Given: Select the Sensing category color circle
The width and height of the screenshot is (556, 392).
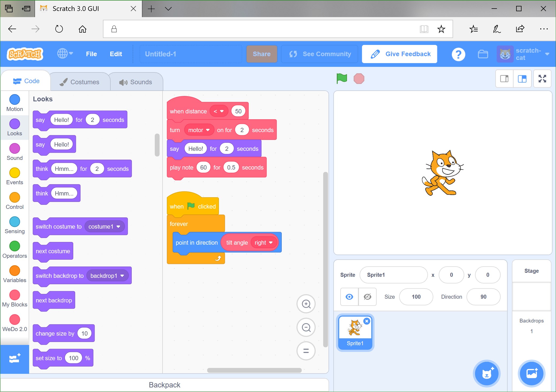Looking at the screenshot, I should (15, 222).
